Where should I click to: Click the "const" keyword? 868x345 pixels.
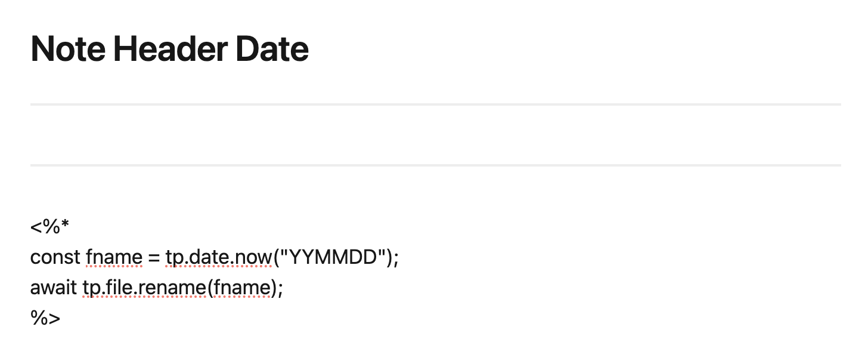click(55, 258)
